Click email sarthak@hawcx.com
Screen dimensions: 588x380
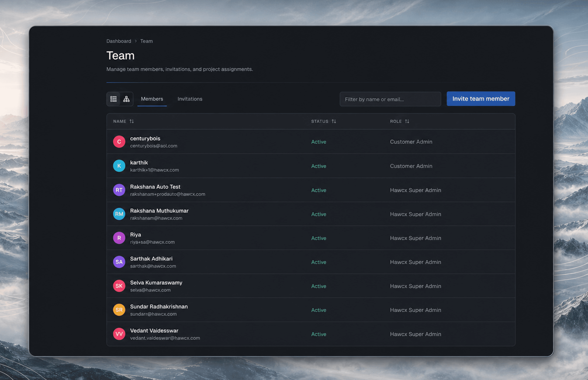pos(153,266)
